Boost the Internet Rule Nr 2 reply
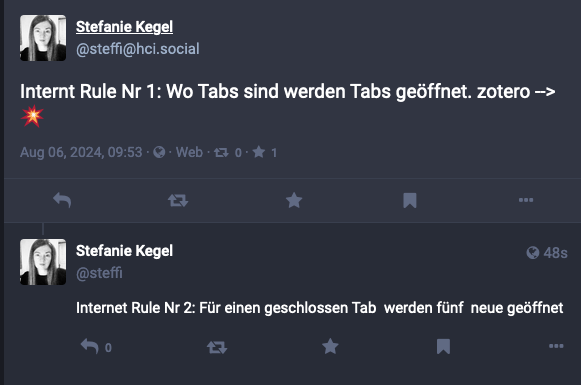Screen dimensions: 581x385 point(217,347)
